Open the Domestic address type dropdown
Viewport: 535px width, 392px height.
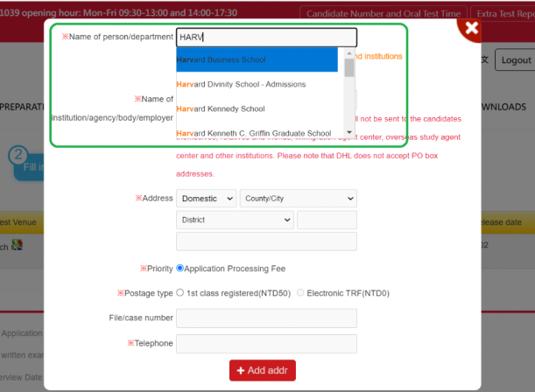pyautogui.click(x=206, y=199)
